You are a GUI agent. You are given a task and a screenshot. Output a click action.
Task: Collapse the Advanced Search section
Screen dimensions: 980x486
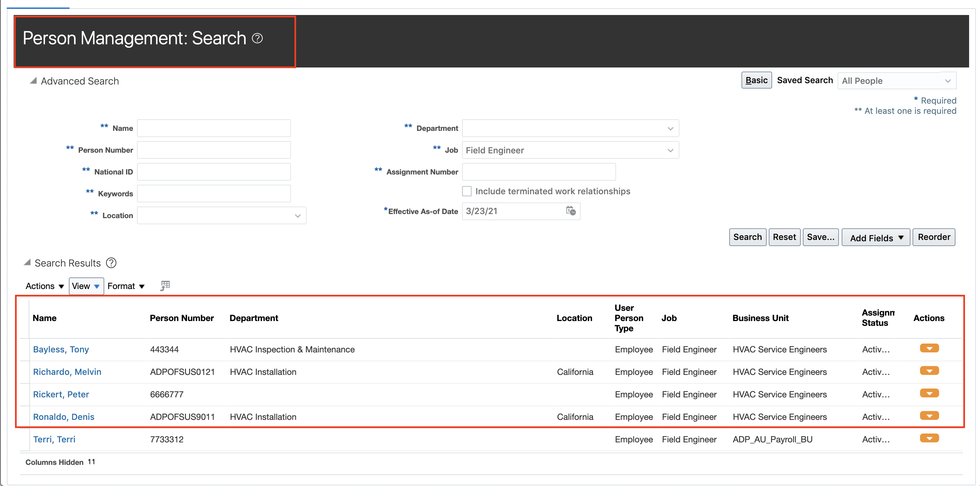tap(33, 81)
